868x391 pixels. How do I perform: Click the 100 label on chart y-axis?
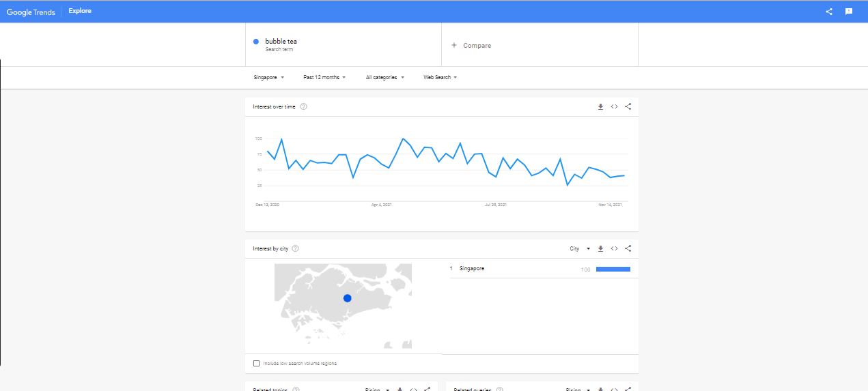coord(259,139)
